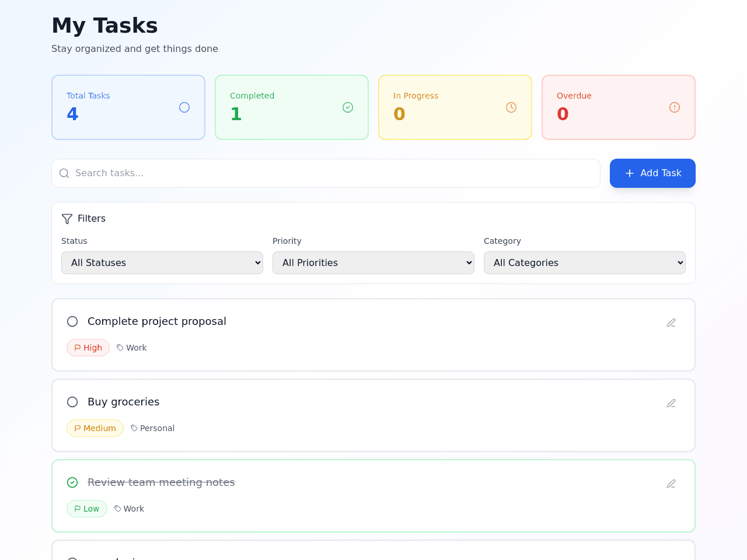Click the flag icon in High badge
Screen dimensions: 747x560
coord(78,348)
